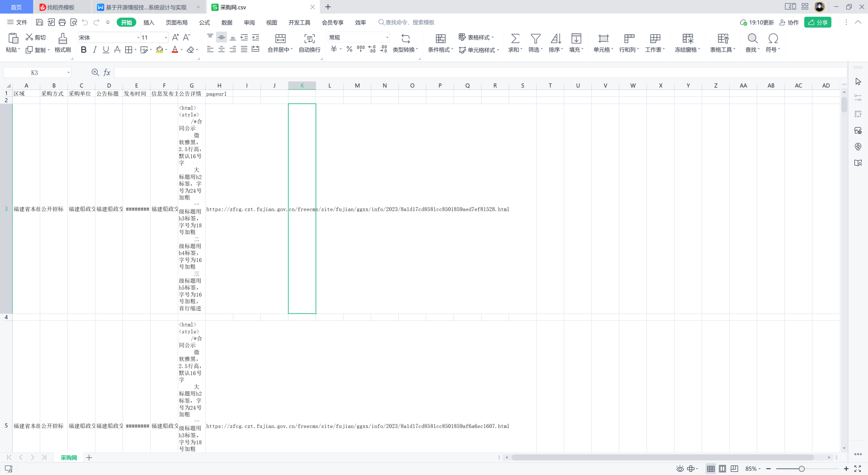868x475 pixels.
Task: Click the eraser clear icon
Action: pos(190,50)
